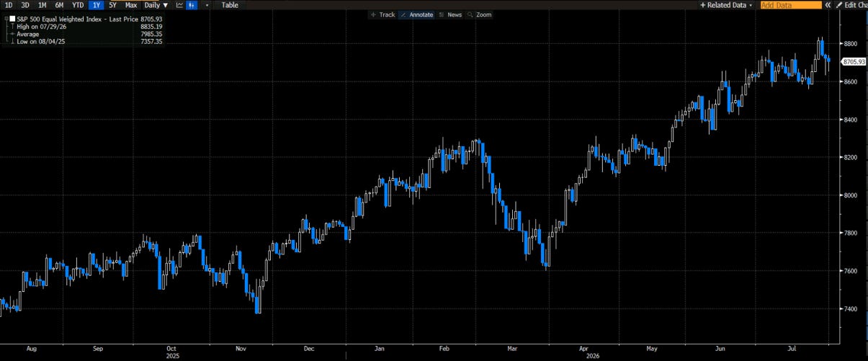Enable the Track crosshair tool

(x=382, y=14)
